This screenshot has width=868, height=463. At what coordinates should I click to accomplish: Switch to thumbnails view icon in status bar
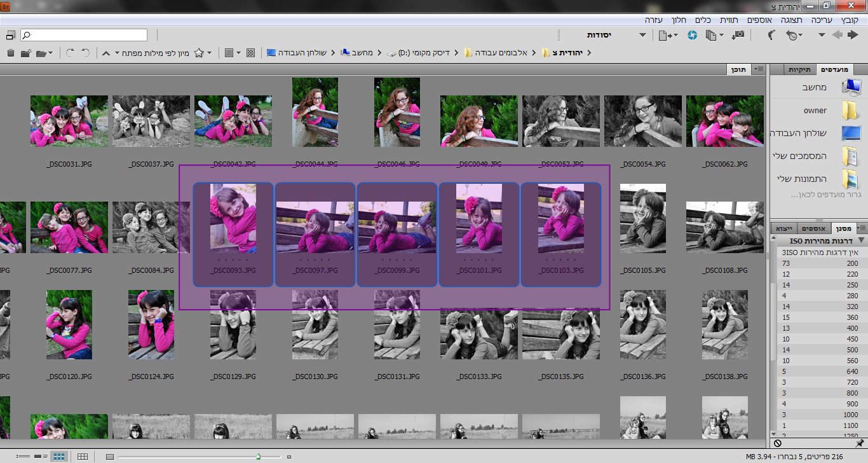pyautogui.click(x=59, y=457)
